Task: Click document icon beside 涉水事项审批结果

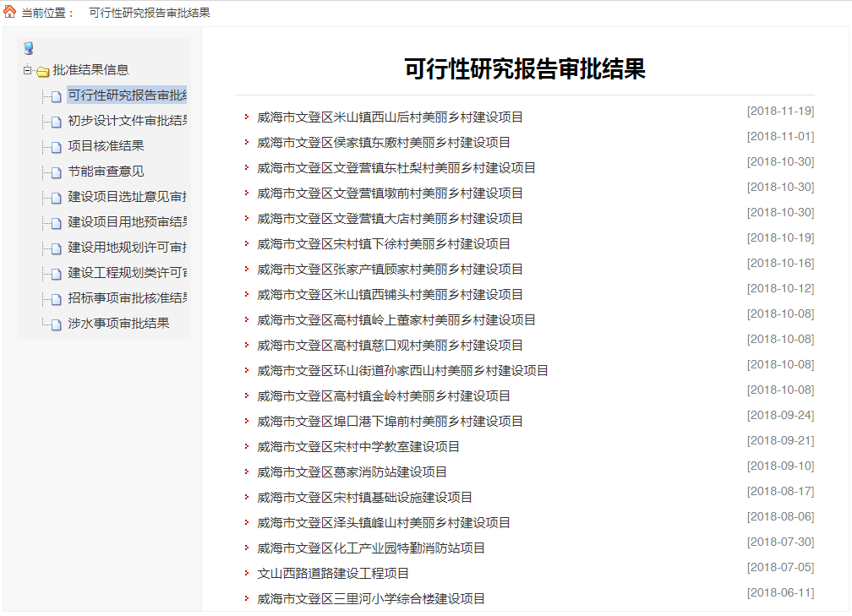Action: pos(57,324)
